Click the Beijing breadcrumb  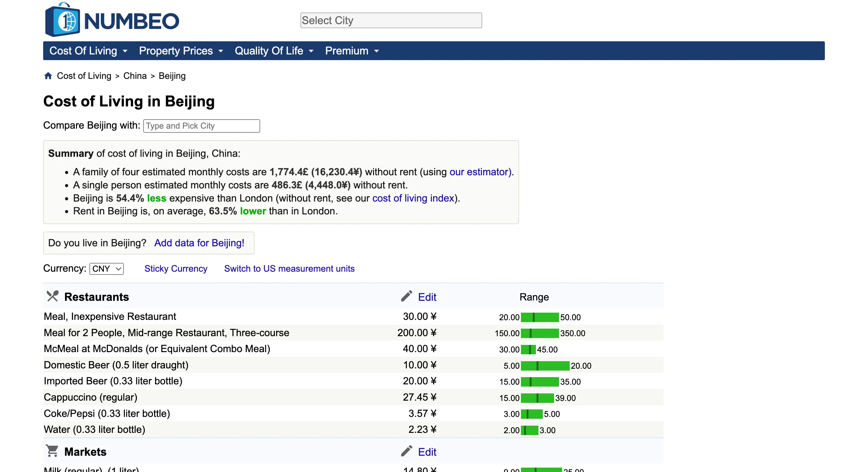(x=172, y=76)
